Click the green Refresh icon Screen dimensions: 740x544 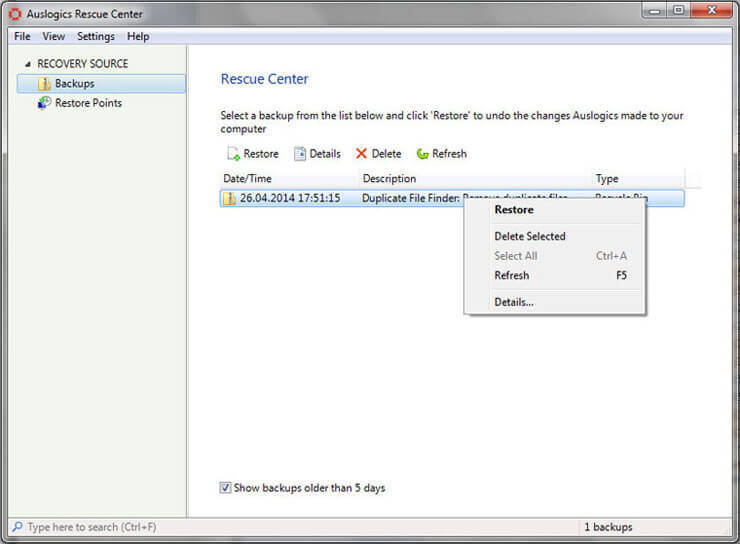coord(423,154)
